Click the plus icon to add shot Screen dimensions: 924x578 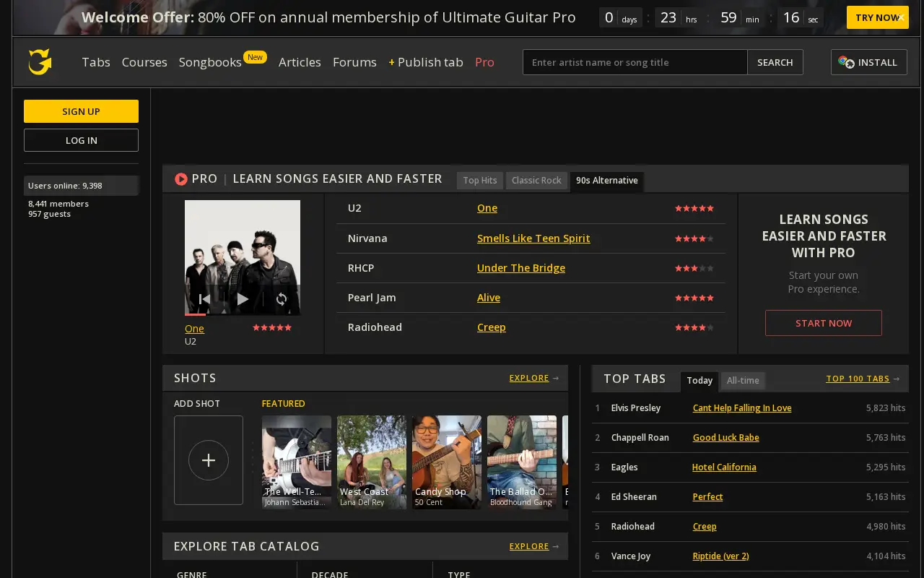pyautogui.click(x=209, y=460)
